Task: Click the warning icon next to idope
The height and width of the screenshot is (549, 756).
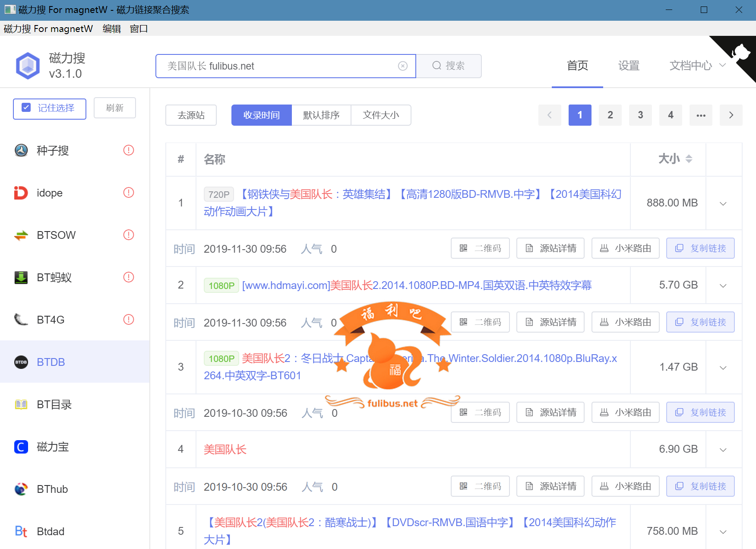Action: pyautogui.click(x=129, y=192)
